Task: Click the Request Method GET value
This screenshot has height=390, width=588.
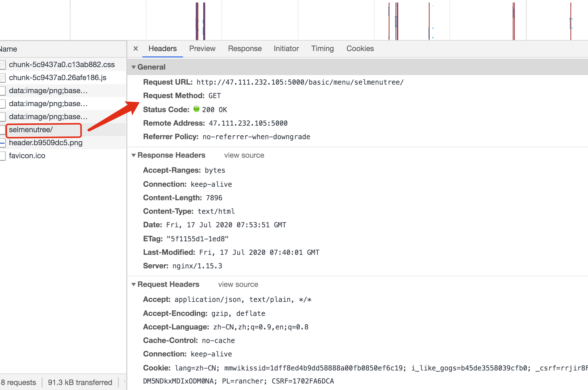Action: pos(215,96)
